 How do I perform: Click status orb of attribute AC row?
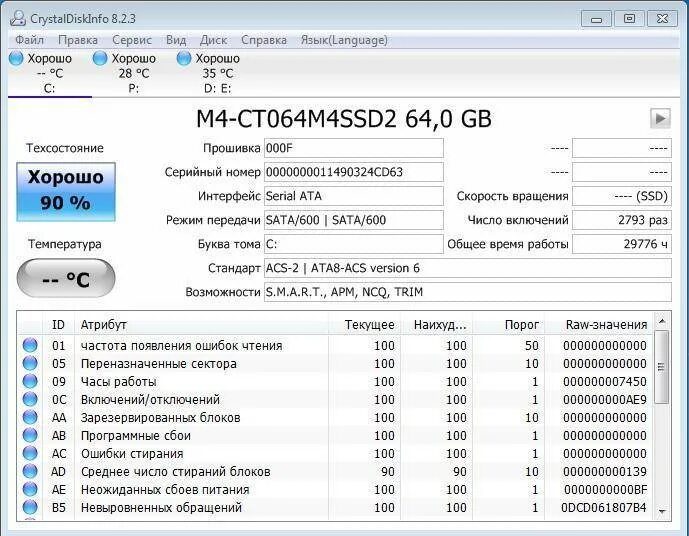[30, 453]
